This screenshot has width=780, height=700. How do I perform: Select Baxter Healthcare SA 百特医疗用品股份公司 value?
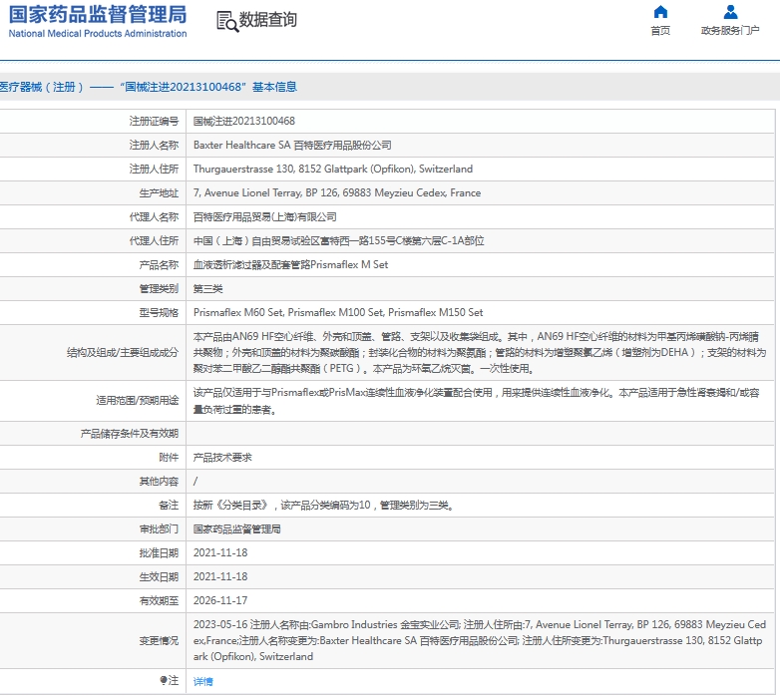point(292,146)
